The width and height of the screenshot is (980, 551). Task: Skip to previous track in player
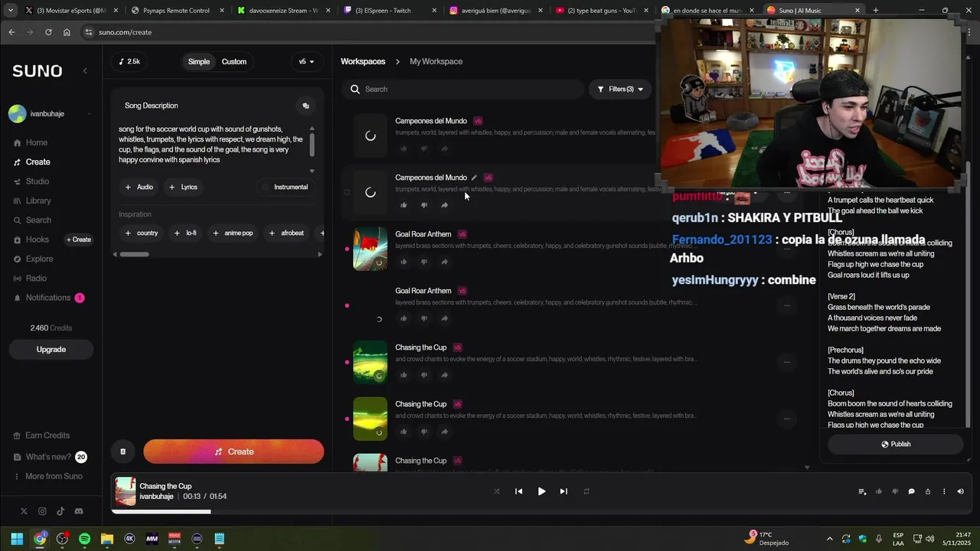[518, 491]
